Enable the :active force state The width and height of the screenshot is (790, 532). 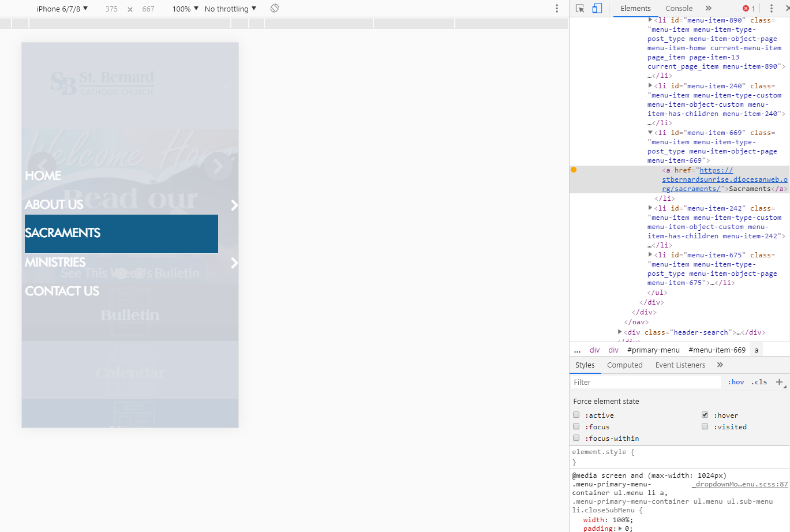click(x=576, y=415)
